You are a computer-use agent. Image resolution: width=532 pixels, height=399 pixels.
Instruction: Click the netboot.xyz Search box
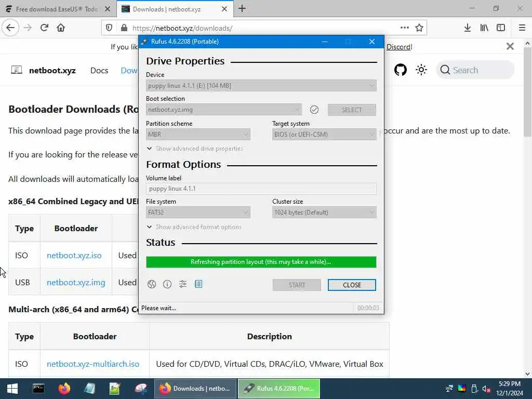475,70
